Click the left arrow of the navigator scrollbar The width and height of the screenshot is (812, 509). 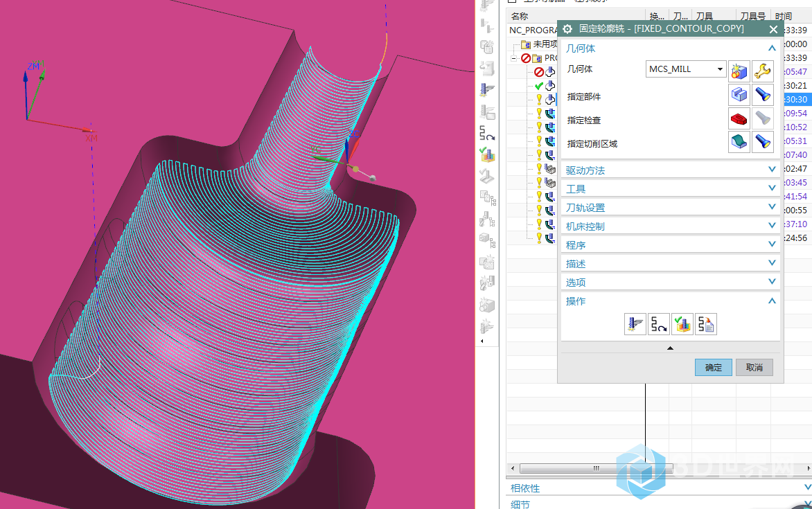(513, 469)
